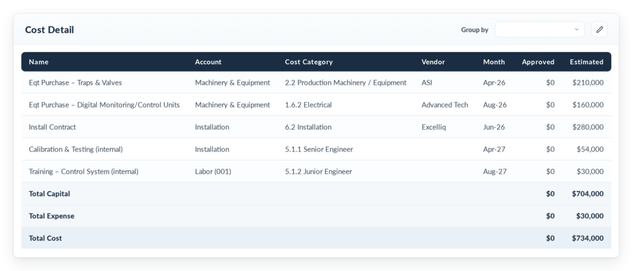Click the 'Labor (001)' account cell
This screenshot has width=644, height=271.
tap(213, 171)
